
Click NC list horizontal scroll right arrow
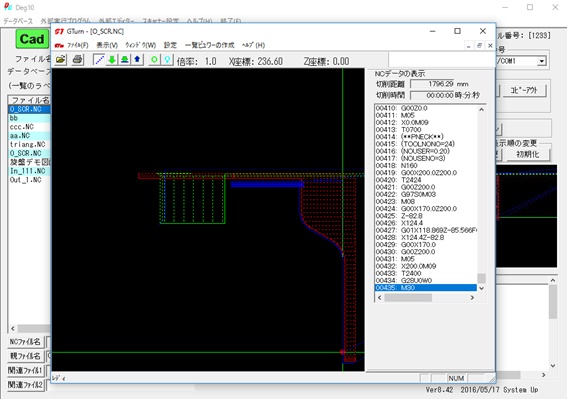[472, 297]
